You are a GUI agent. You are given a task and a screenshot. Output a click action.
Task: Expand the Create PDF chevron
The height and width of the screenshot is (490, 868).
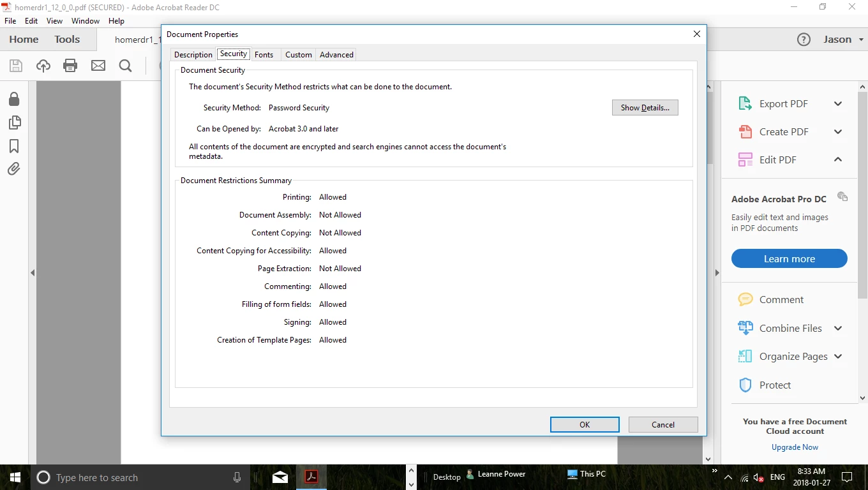tap(838, 131)
